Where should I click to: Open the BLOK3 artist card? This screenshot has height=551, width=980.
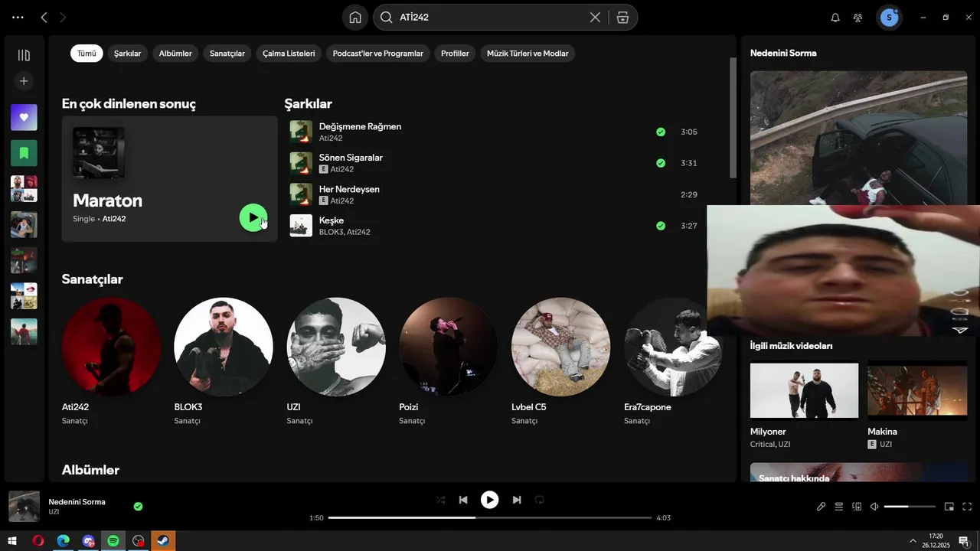coord(224,361)
